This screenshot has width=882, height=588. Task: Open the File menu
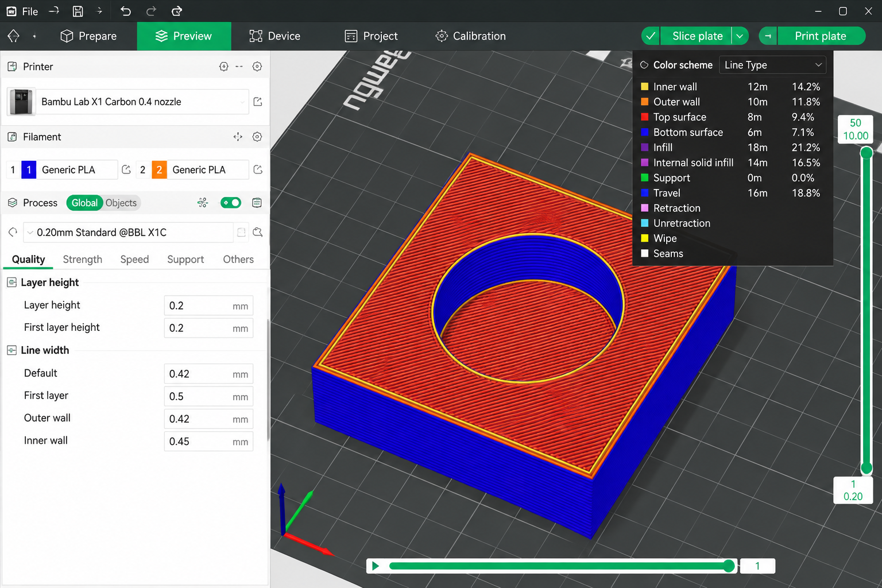[x=22, y=11]
